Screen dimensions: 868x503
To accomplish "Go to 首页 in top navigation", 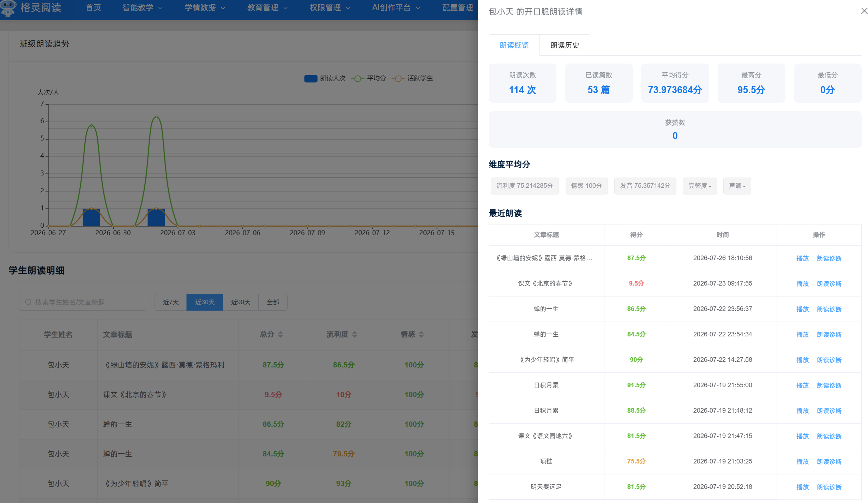I will pos(93,8).
